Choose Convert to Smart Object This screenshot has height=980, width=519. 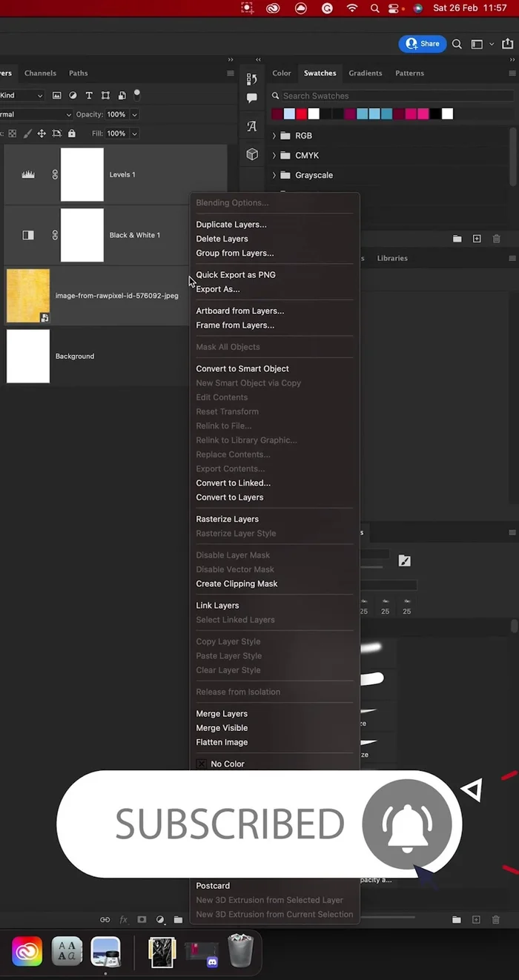pyautogui.click(x=242, y=368)
